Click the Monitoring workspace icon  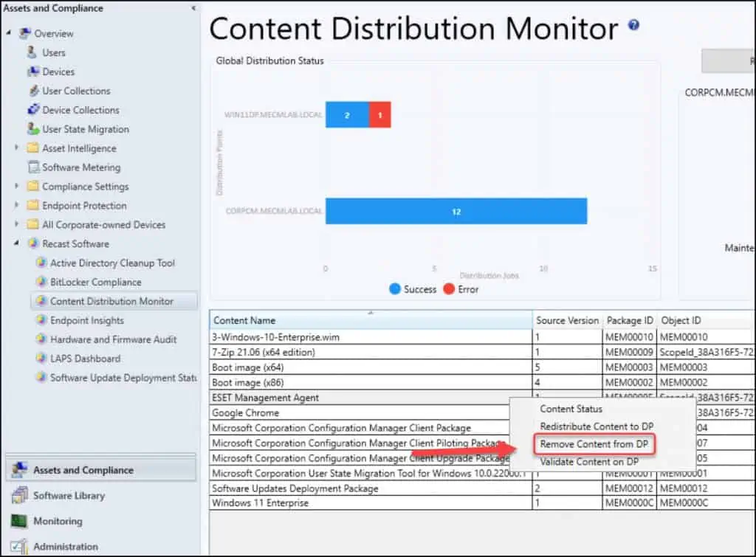(20, 521)
